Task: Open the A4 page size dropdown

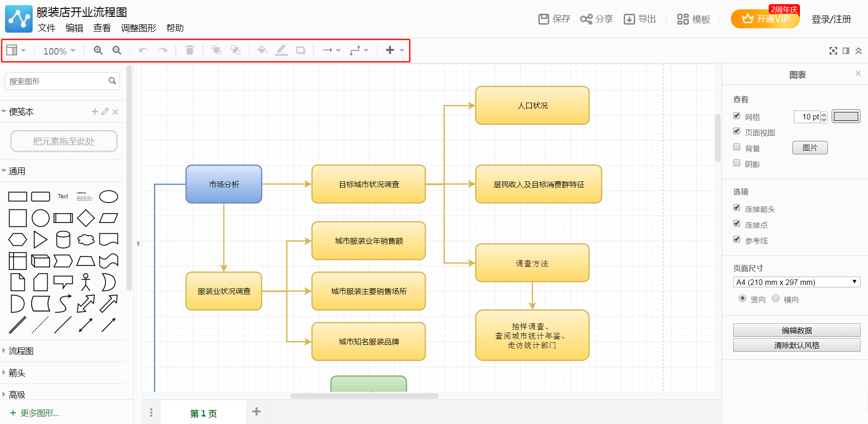Action: tap(797, 282)
